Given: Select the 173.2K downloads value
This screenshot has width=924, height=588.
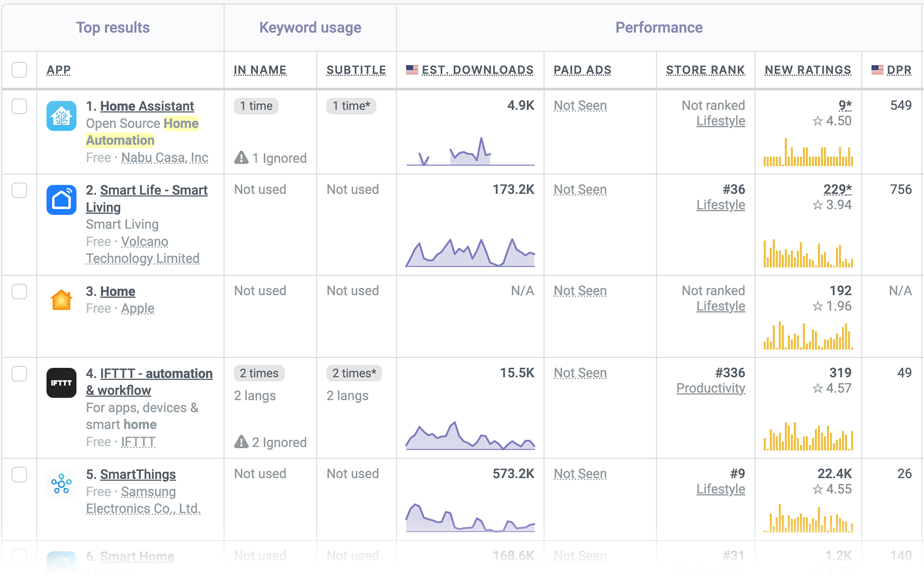Looking at the screenshot, I should (513, 190).
